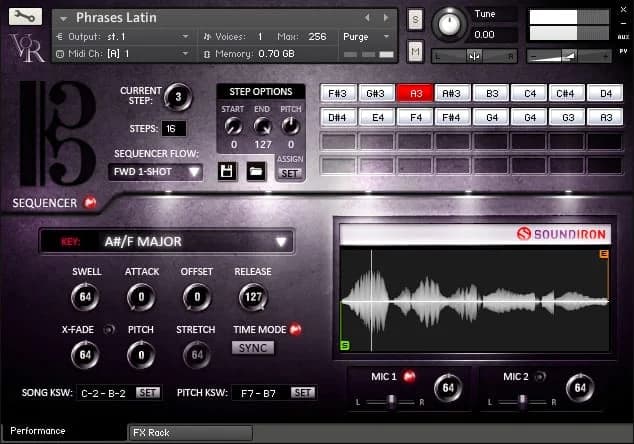Select the C#4 step button

point(566,93)
